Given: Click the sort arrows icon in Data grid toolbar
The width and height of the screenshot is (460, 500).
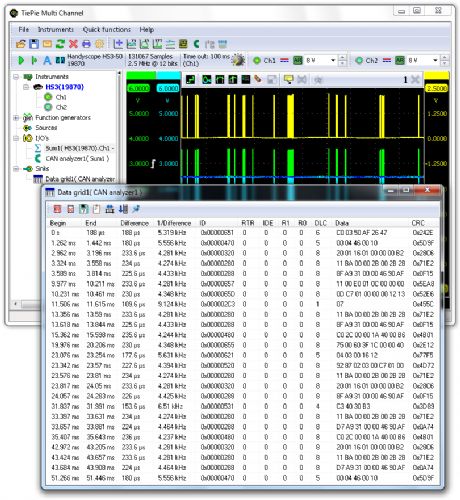Looking at the screenshot, I should click(123, 209).
